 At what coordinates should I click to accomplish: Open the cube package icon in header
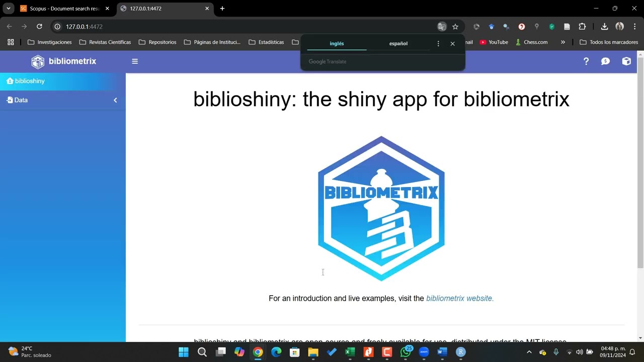(x=626, y=61)
